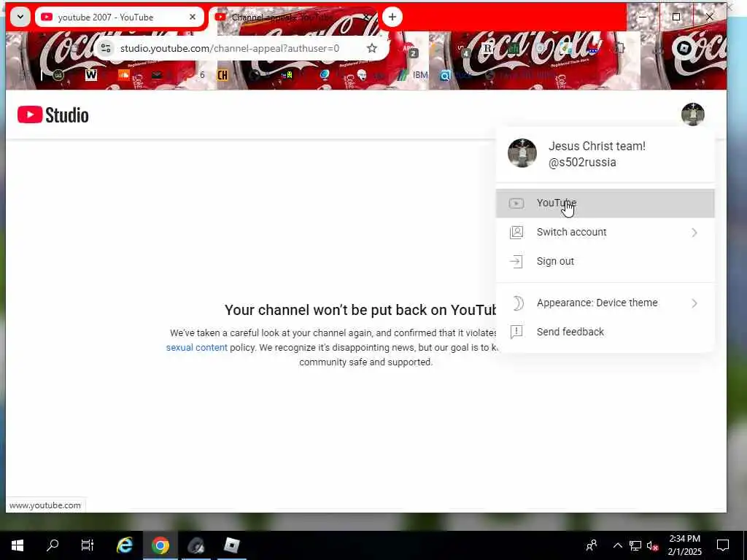Open Windows taskbar search

[53, 545]
